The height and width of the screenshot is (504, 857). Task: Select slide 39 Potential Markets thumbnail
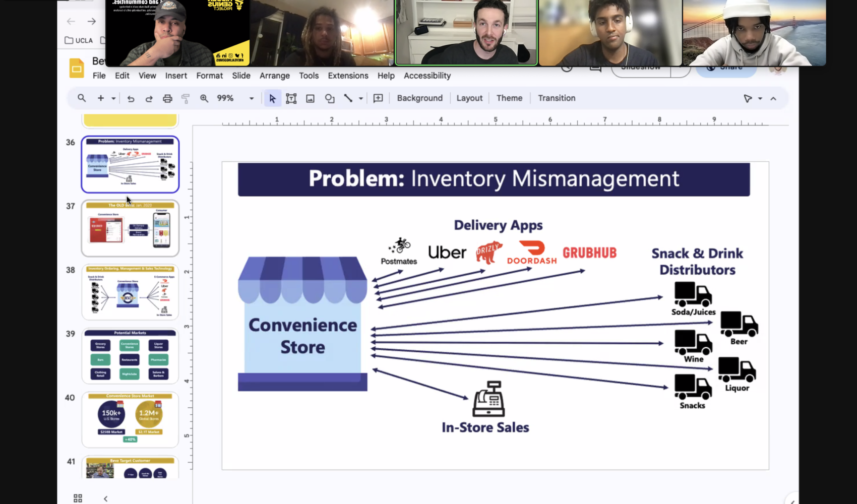[x=130, y=356]
